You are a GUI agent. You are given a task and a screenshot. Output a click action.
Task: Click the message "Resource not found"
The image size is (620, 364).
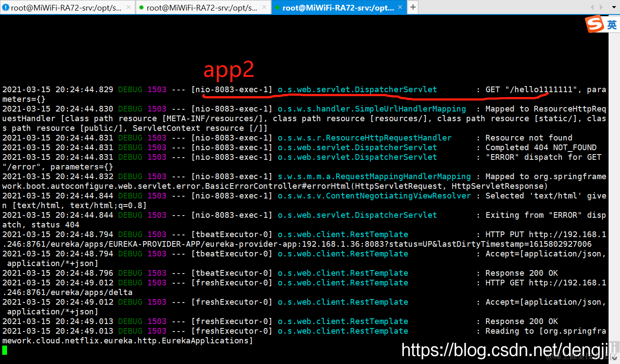(529, 138)
